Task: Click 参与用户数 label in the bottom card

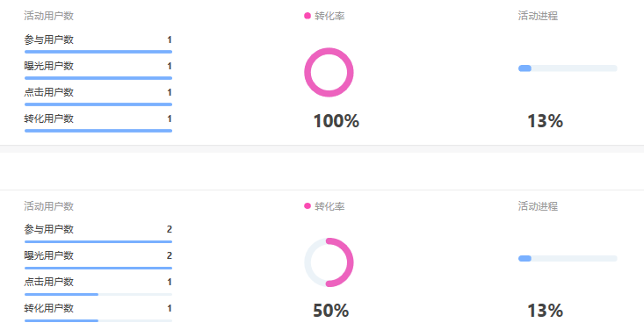Action: point(49,229)
